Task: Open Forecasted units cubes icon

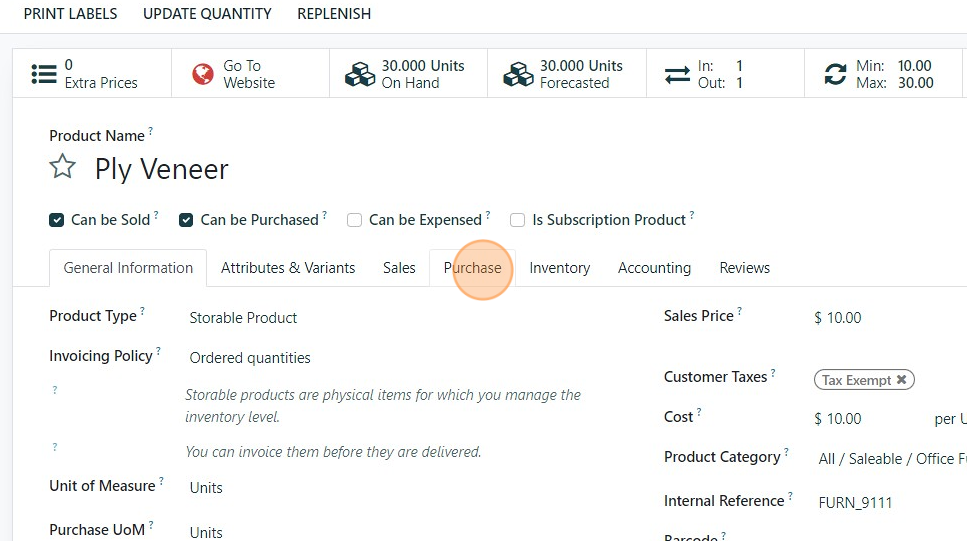Action: tap(518, 74)
